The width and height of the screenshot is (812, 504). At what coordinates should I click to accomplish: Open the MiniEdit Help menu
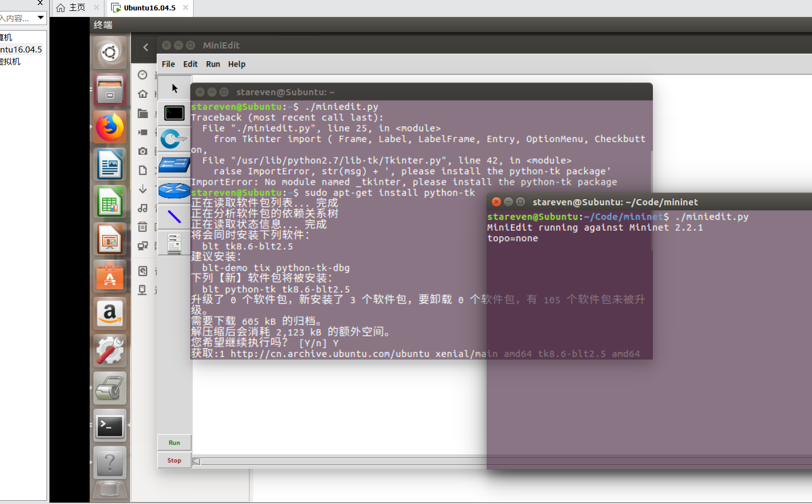point(237,64)
